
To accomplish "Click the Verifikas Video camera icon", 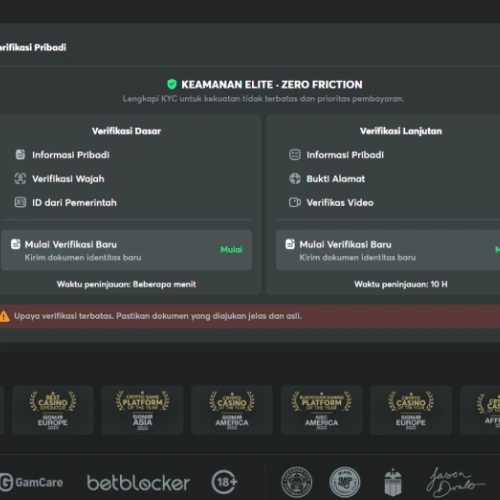I will click(x=295, y=202).
